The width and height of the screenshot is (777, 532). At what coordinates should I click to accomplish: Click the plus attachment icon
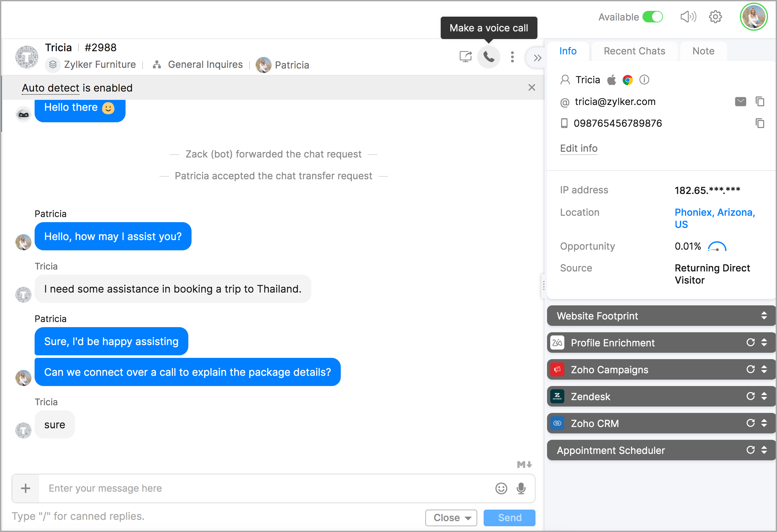25,488
